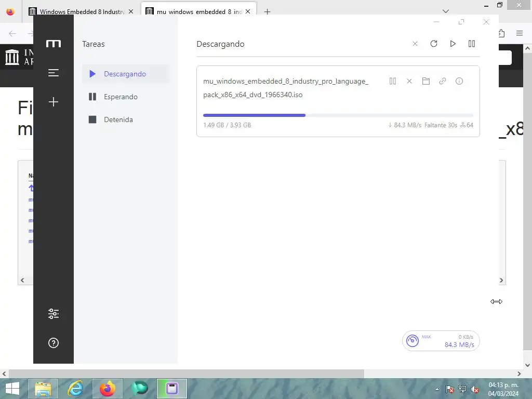Select the Descargando task category
Image resolution: width=532 pixels, height=399 pixels.
coord(125,74)
